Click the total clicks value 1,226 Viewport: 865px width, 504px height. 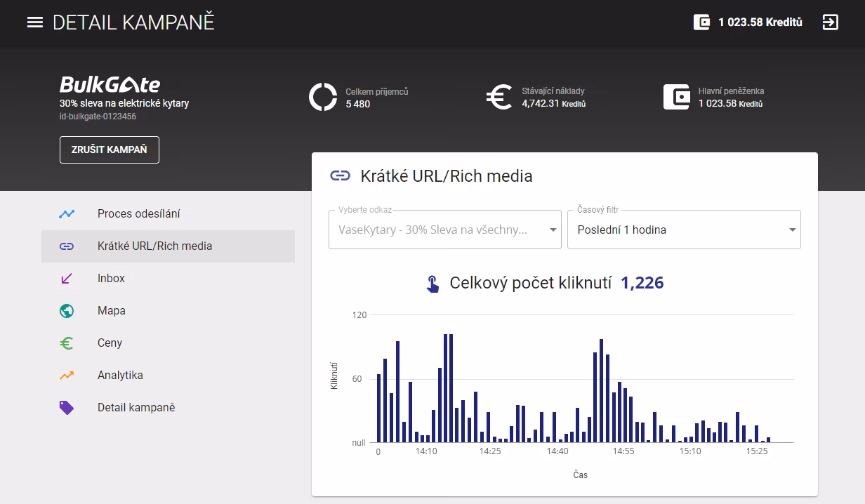(642, 283)
